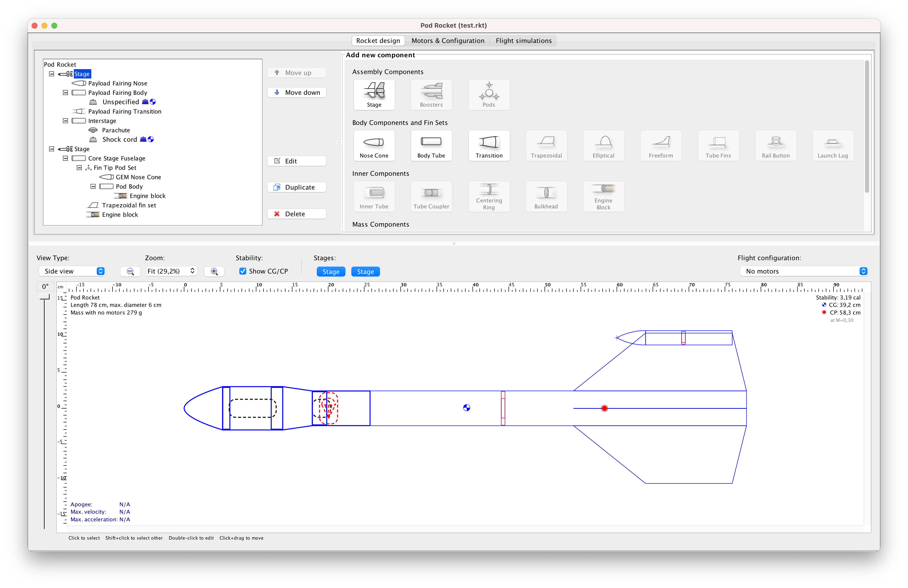The image size is (908, 588).
Task: Adjust the rotation angle slider
Action: (x=44, y=296)
